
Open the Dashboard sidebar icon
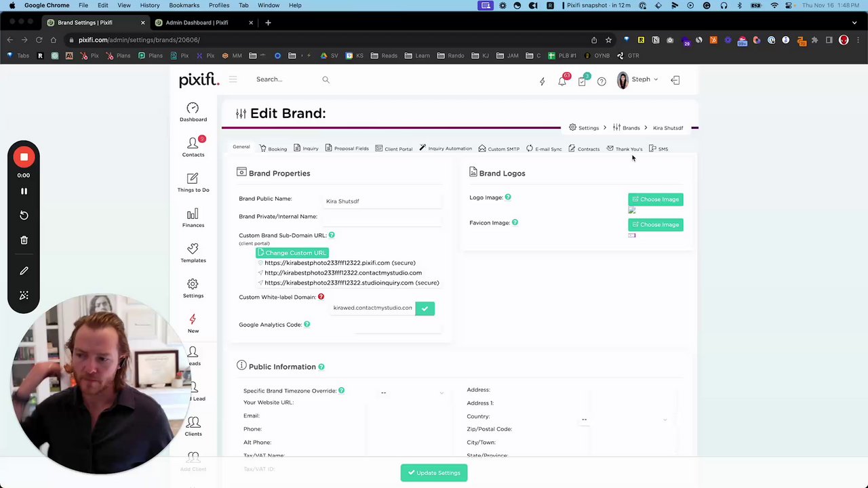click(x=193, y=112)
